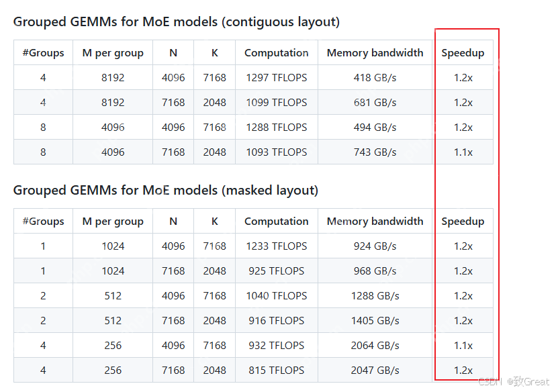Click #Groups header in masked layout table
This screenshot has height=392, width=558.
pyautogui.click(x=43, y=222)
